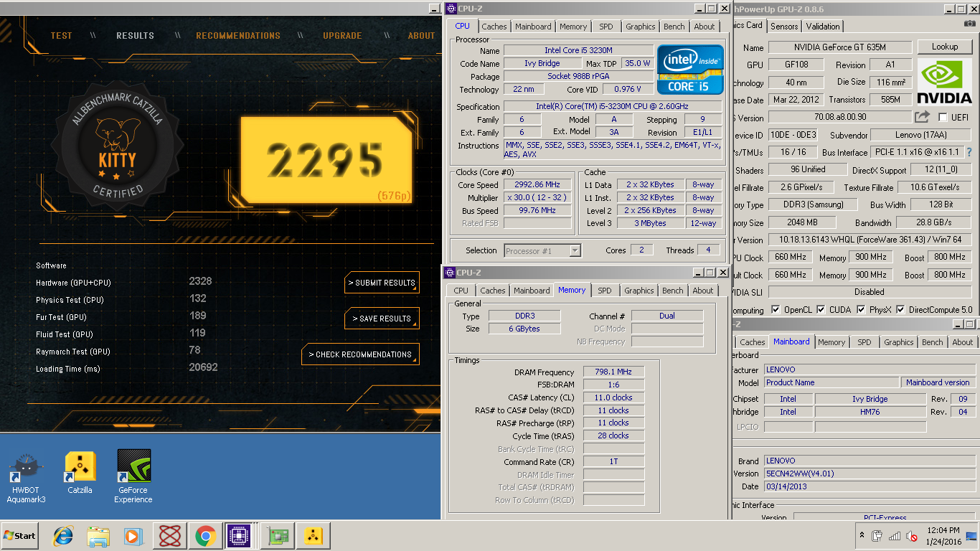Image resolution: width=980 pixels, height=551 pixels.
Task: Launch Windows Media Player from taskbar
Action: (132, 536)
